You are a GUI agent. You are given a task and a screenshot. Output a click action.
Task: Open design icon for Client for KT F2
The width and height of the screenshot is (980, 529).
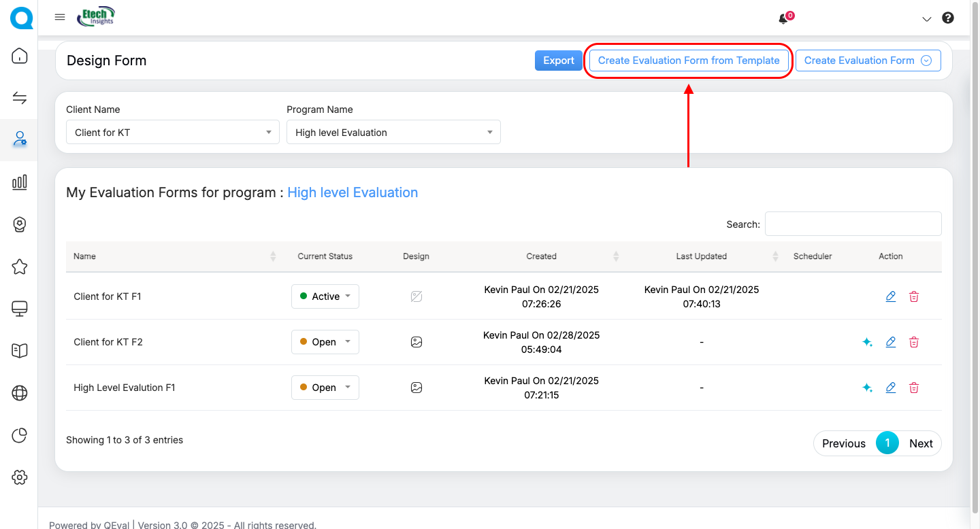click(416, 342)
